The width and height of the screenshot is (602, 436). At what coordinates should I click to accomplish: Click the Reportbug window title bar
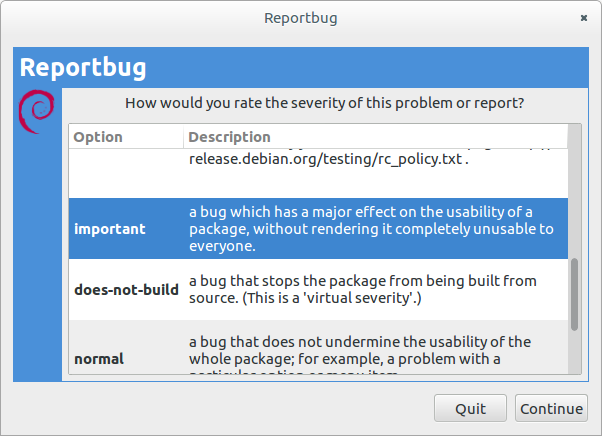tap(300, 18)
